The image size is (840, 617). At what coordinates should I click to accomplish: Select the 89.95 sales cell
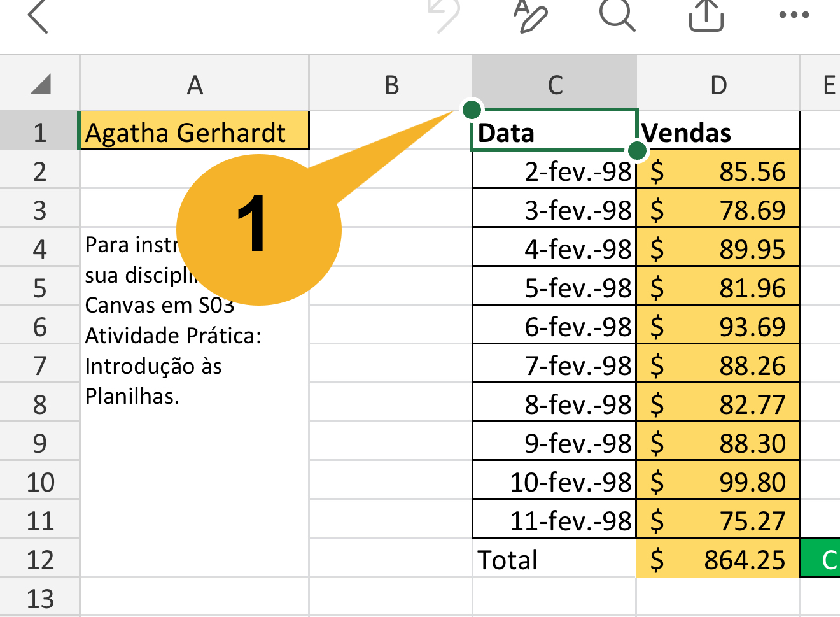point(718,248)
